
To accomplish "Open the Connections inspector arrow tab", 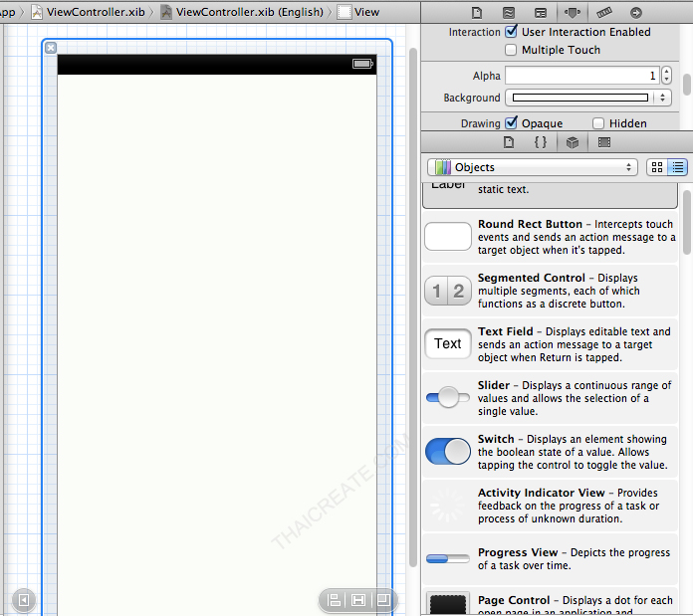I will tap(636, 13).
